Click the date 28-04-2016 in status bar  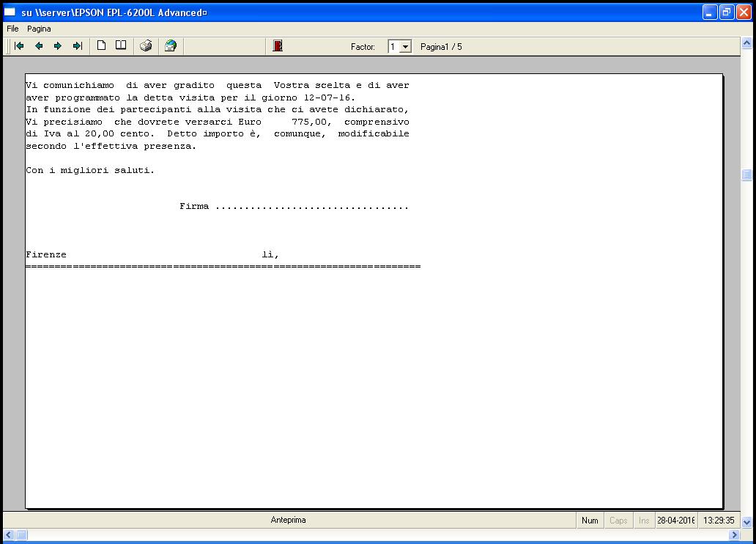pos(676,521)
